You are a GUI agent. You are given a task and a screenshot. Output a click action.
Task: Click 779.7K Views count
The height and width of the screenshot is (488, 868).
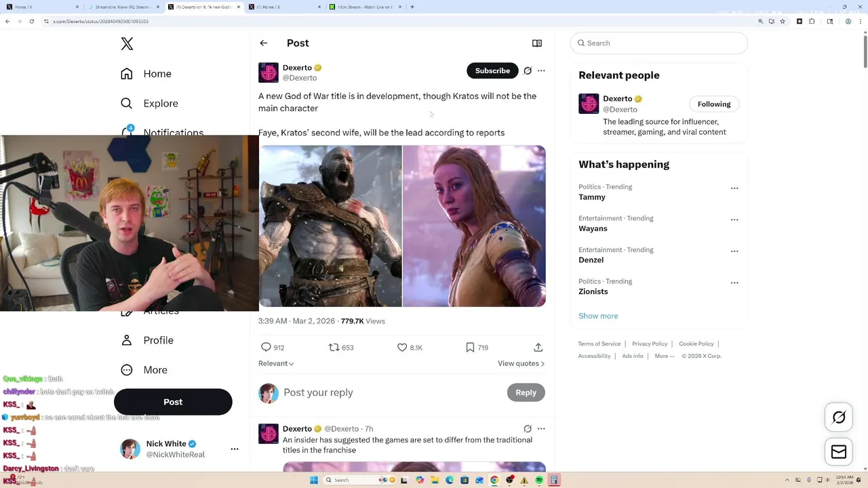tap(363, 321)
